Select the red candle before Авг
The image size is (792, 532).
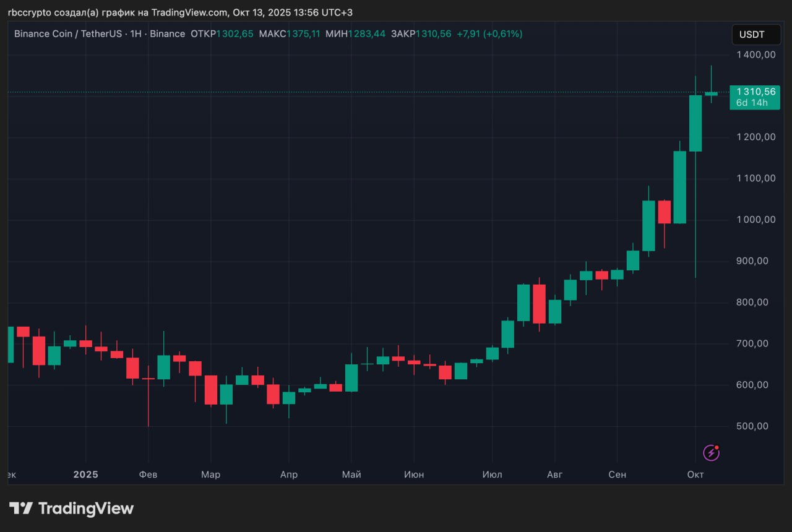(539, 303)
